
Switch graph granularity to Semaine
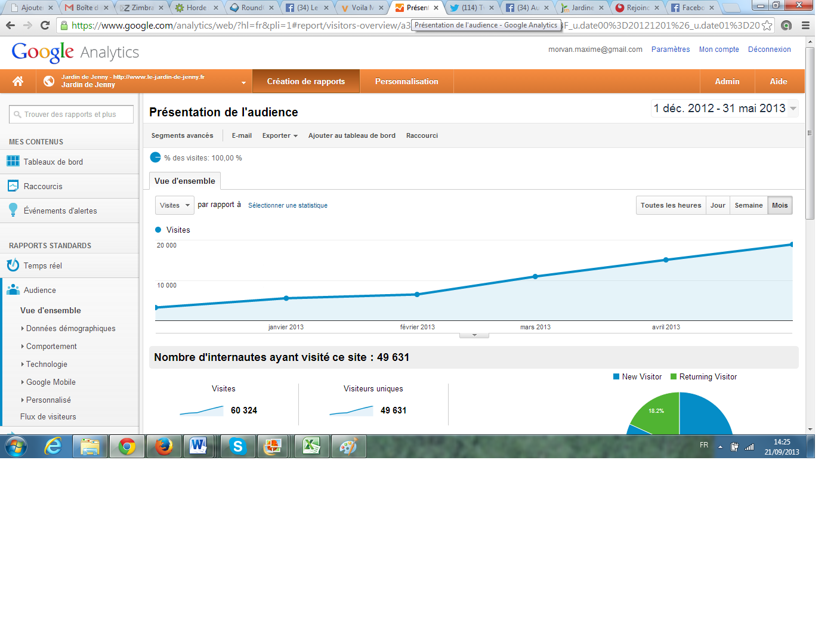748,205
